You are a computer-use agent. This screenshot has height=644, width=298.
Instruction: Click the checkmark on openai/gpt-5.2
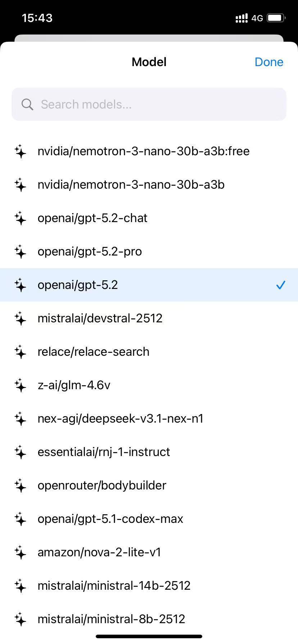click(280, 285)
